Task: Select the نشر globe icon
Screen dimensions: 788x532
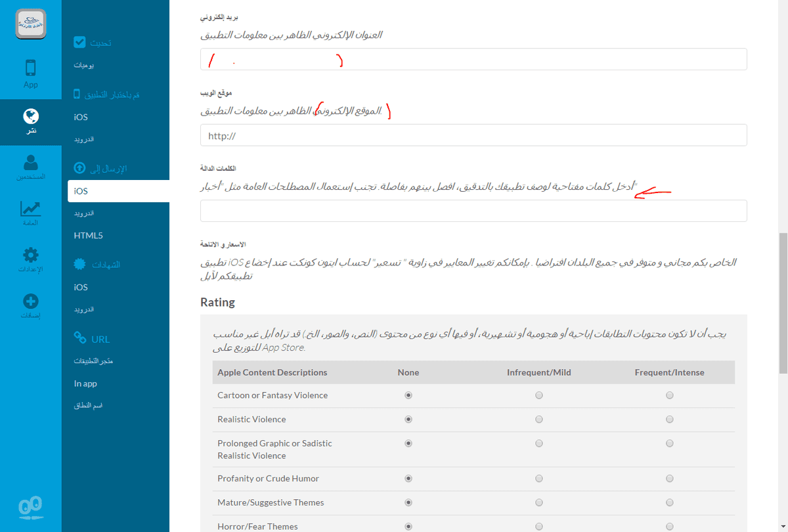Action: tap(30, 116)
